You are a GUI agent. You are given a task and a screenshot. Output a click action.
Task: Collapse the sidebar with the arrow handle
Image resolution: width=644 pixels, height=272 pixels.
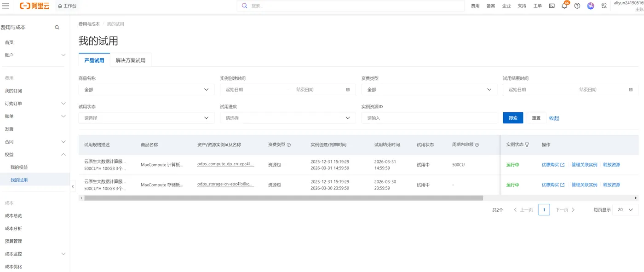coord(73,187)
